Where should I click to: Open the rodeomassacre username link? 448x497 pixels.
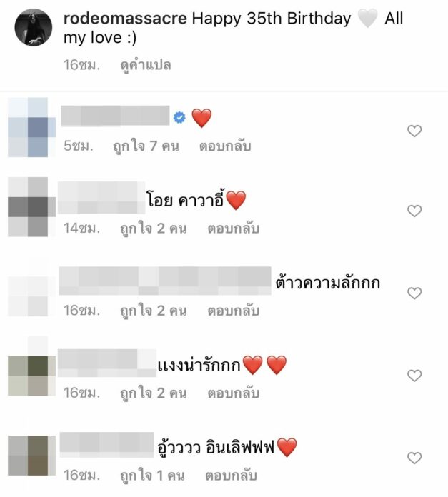(125, 19)
